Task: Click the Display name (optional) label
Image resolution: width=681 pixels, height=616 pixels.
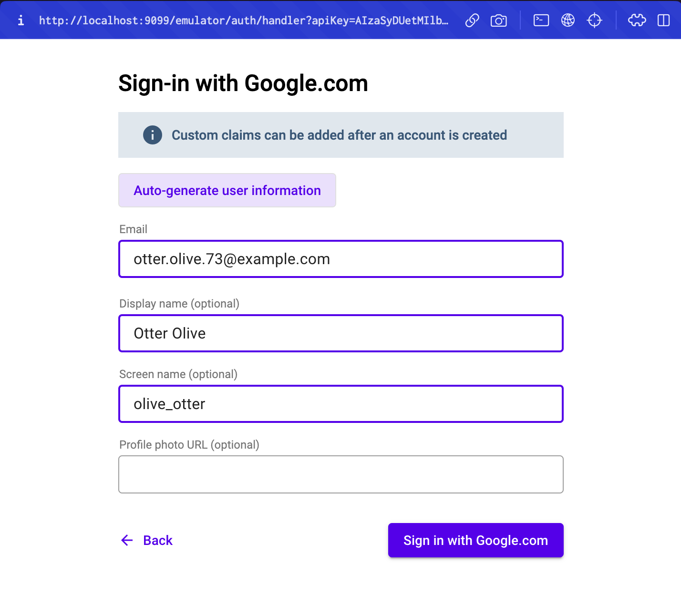Action: pos(179,304)
